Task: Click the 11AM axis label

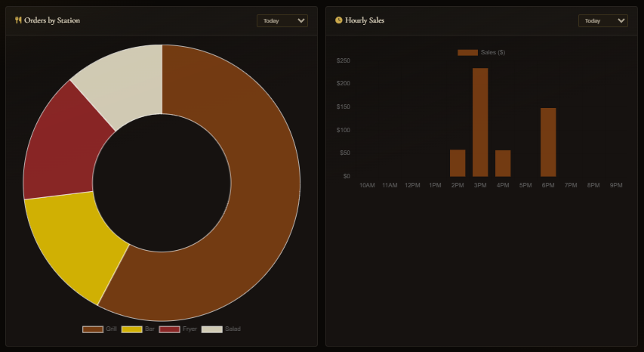Action: [x=390, y=185]
